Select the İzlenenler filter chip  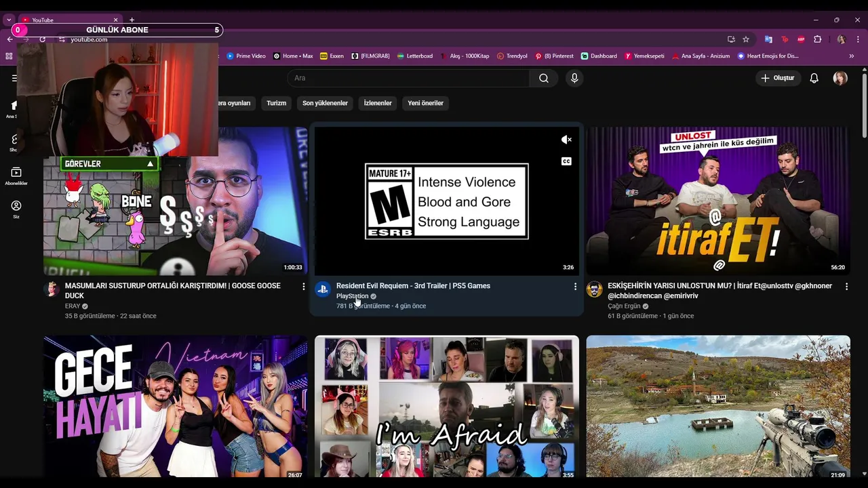[378, 103]
